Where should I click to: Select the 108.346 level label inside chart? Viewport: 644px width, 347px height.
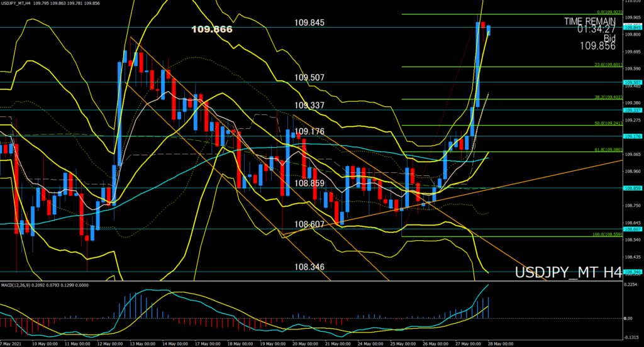(x=309, y=267)
